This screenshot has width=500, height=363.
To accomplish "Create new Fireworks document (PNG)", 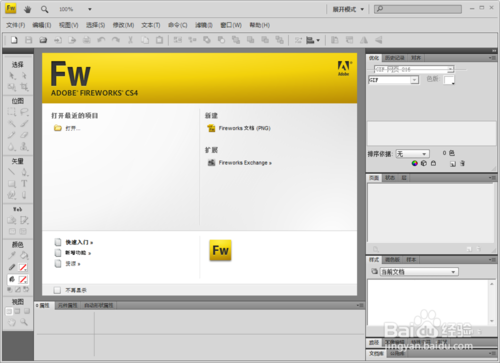I will point(244,128).
